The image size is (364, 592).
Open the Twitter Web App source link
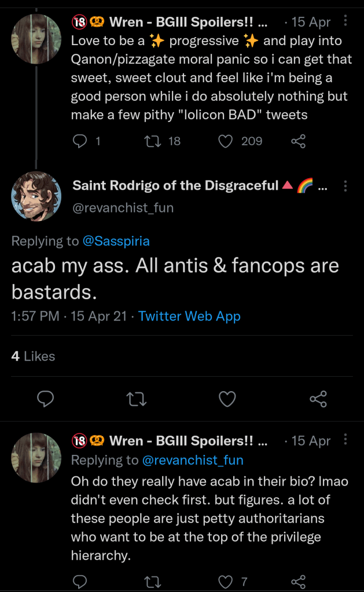click(x=189, y=316)
